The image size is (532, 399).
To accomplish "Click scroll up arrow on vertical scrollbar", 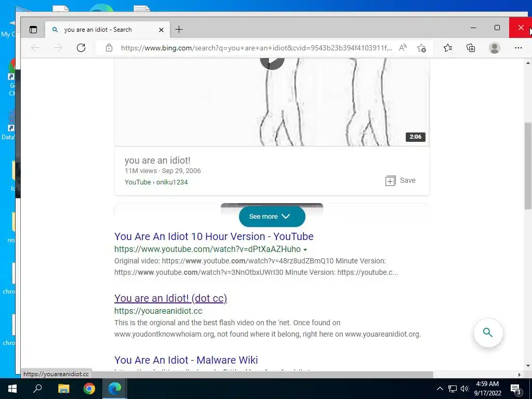I will coord(528,63).
